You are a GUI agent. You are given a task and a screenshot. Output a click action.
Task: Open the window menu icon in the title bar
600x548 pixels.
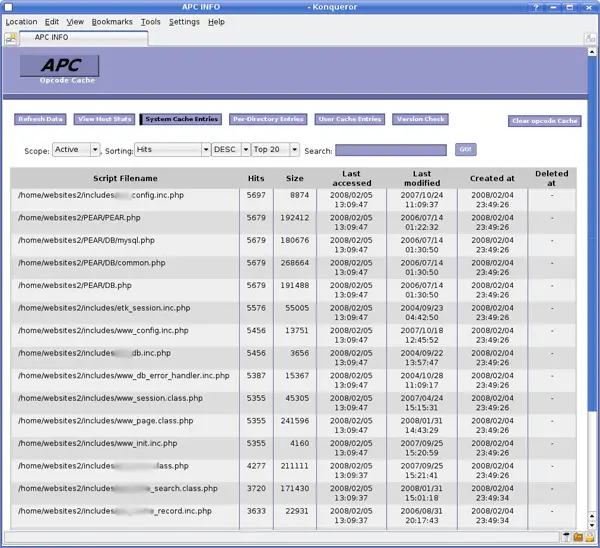click(x=8, y=7)
